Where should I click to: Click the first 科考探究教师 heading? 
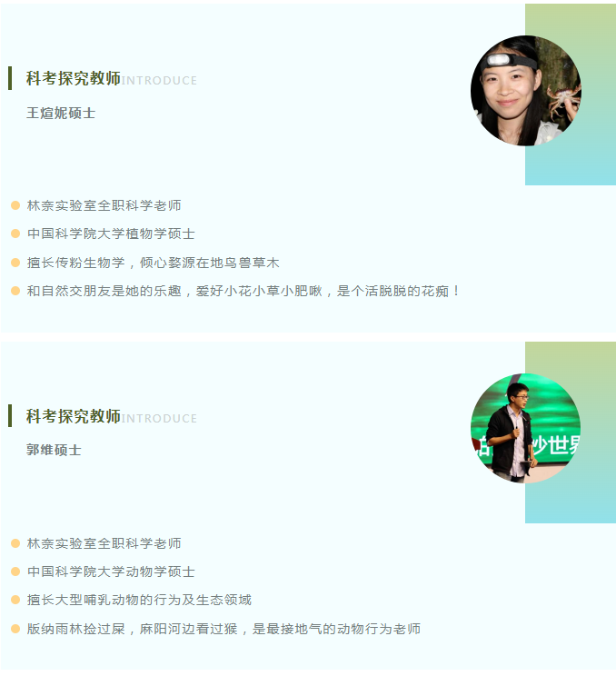74,78
